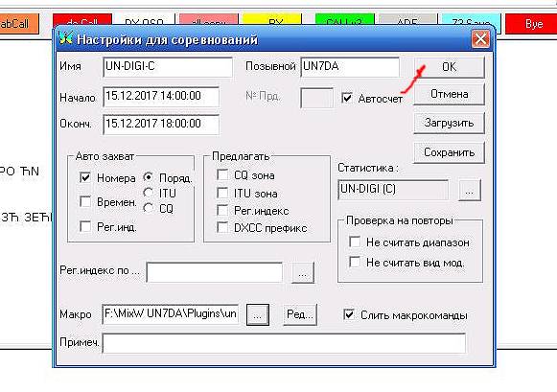Click the Отмена button
The width and height of the screenshot is (557, 392).
pos(449,95)
